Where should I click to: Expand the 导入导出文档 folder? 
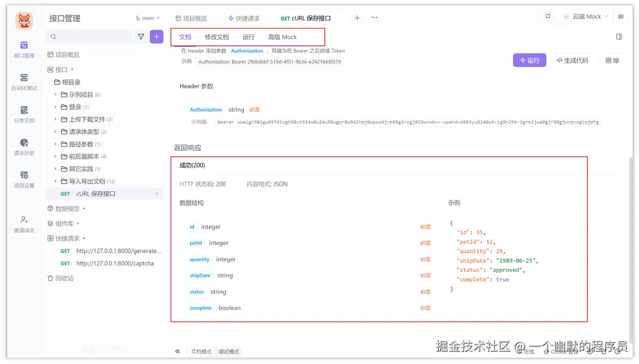click(x=55, y=182)
